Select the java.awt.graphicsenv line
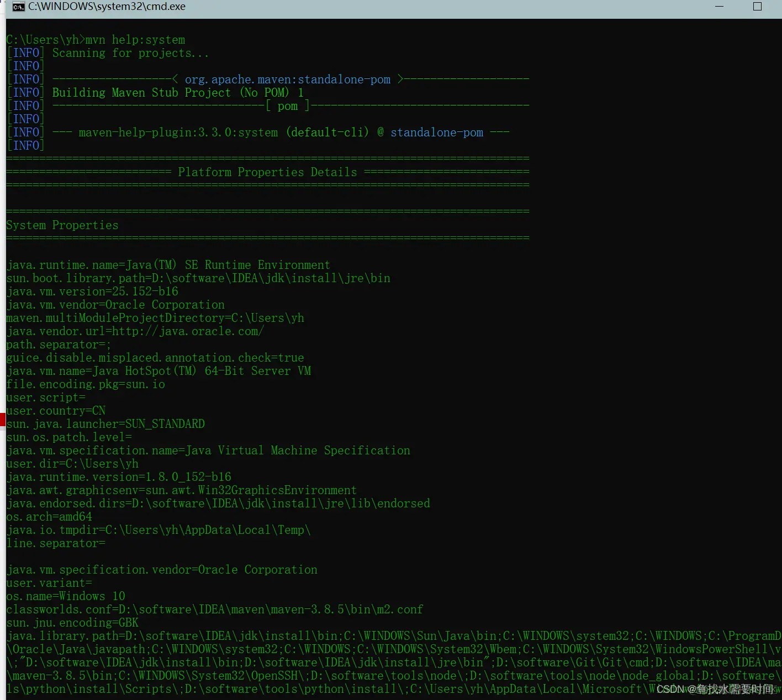The image size is (782, 700). (x=182, y=490)
